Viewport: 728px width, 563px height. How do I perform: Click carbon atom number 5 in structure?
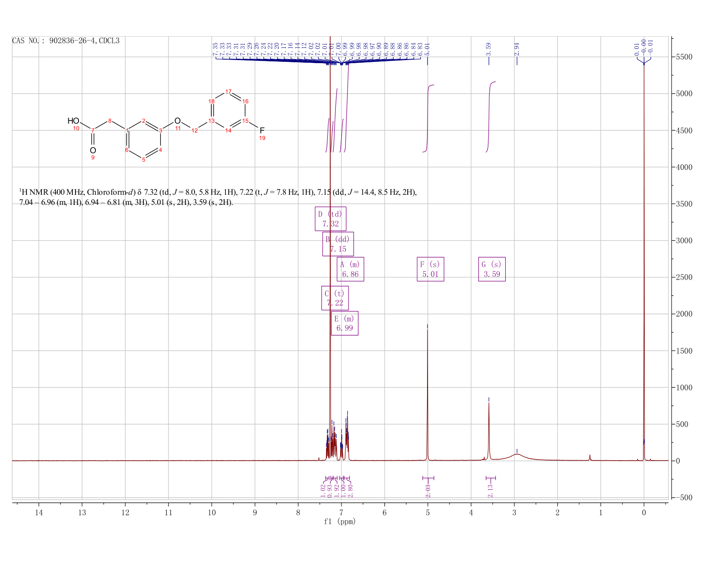coord(143,160)
